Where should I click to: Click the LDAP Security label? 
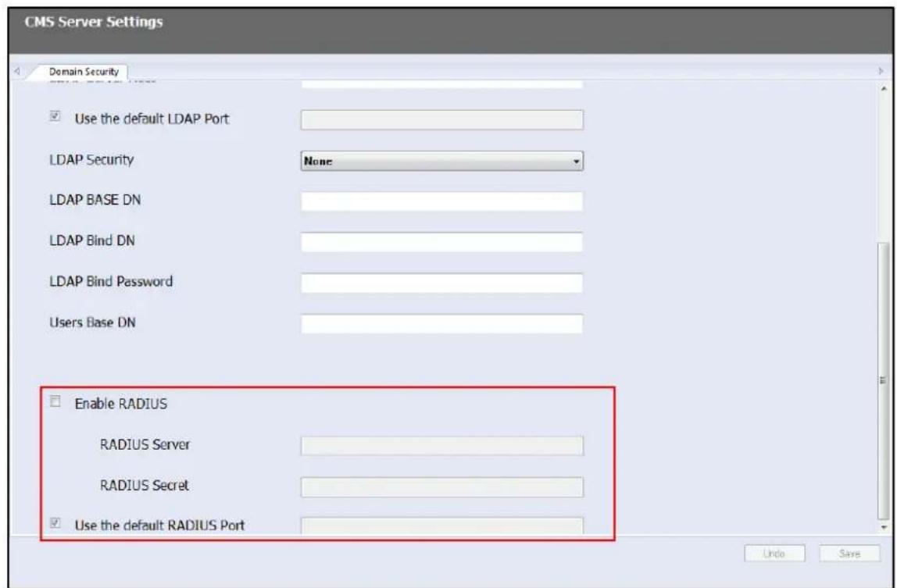[91, 159]
